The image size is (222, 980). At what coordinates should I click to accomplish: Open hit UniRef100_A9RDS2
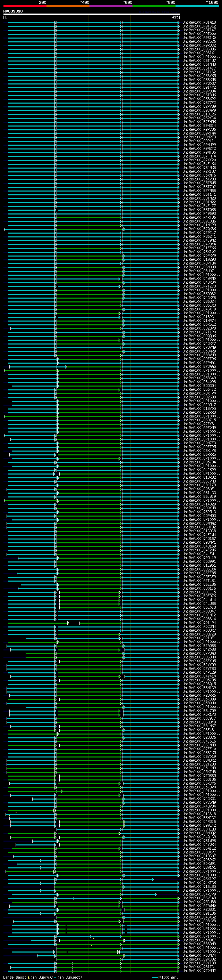pyautogui.click(x=199, y=45)
